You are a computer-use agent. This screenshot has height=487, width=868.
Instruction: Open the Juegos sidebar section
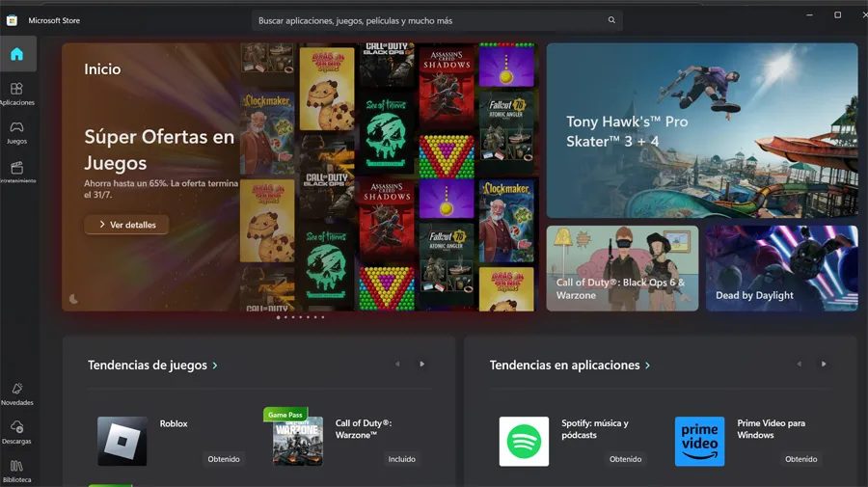tap(17, 133)
